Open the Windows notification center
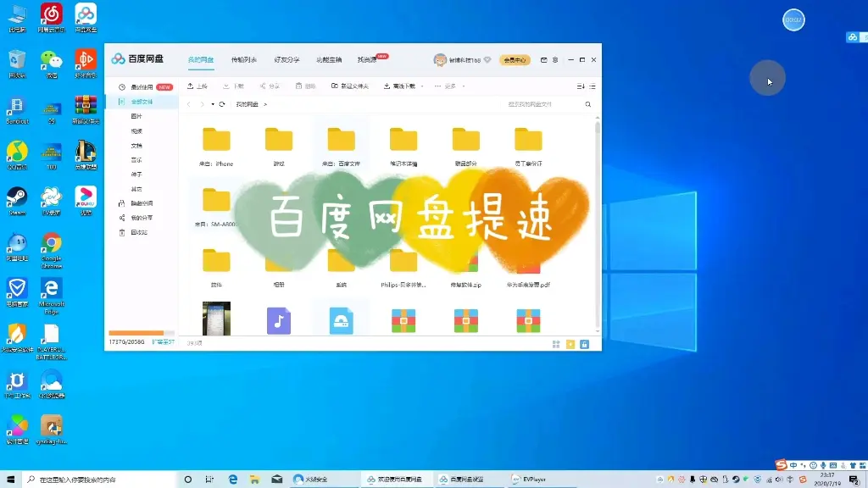This screenshot has width=868, height=488. (854, 480)
